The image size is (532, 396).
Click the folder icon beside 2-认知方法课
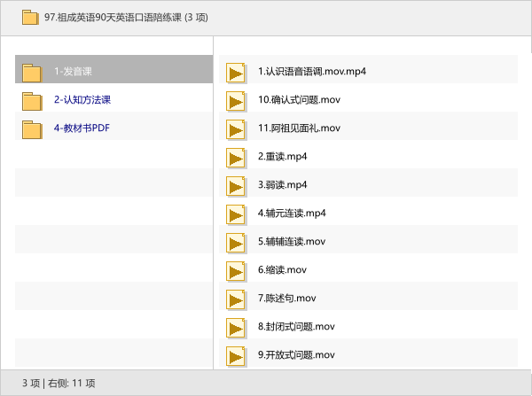(32, 101)
